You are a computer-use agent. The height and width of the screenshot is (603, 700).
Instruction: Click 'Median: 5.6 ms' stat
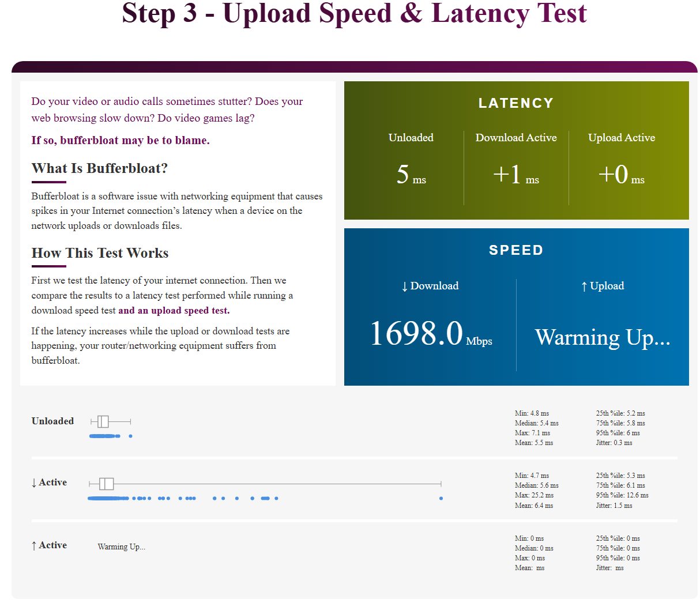click(x=537, y=485)
